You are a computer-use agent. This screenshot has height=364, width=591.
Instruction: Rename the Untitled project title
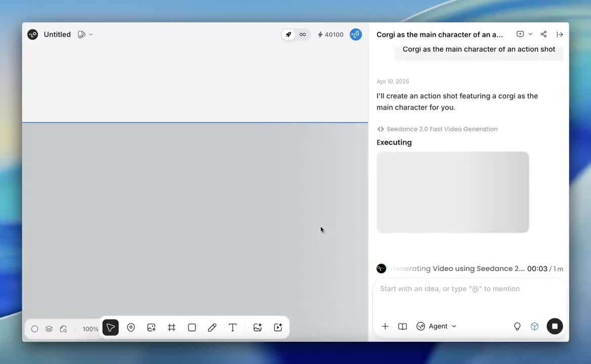(57, 34)
